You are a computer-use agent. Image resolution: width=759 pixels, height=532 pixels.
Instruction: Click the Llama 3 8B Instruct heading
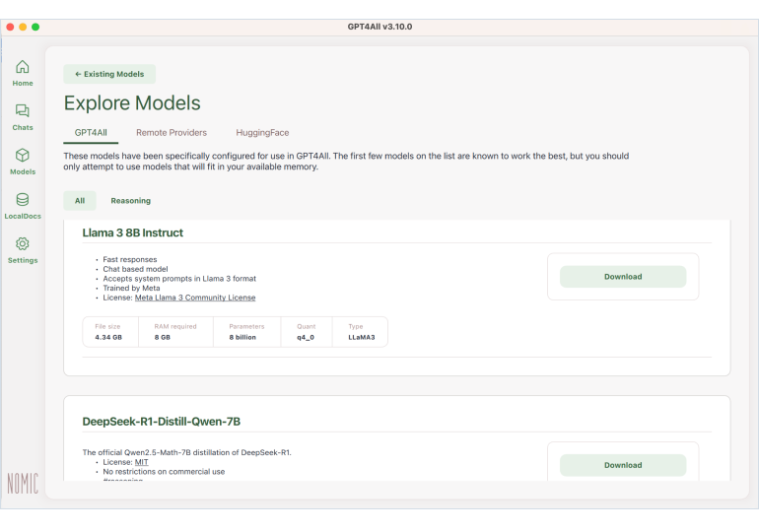pyautogui.click(x=133, y=233)
